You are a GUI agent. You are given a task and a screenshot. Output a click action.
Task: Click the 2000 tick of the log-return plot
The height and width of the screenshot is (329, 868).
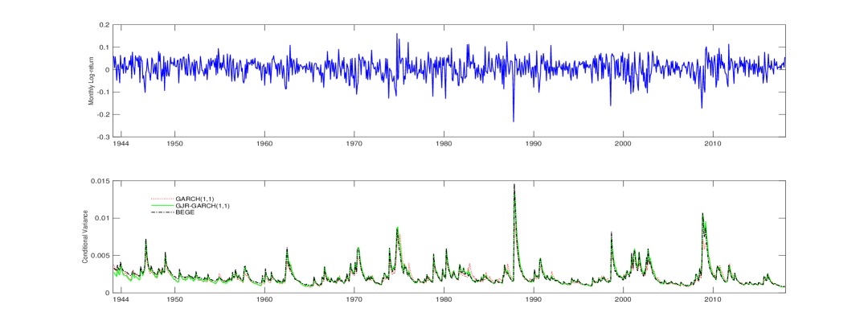624,142
